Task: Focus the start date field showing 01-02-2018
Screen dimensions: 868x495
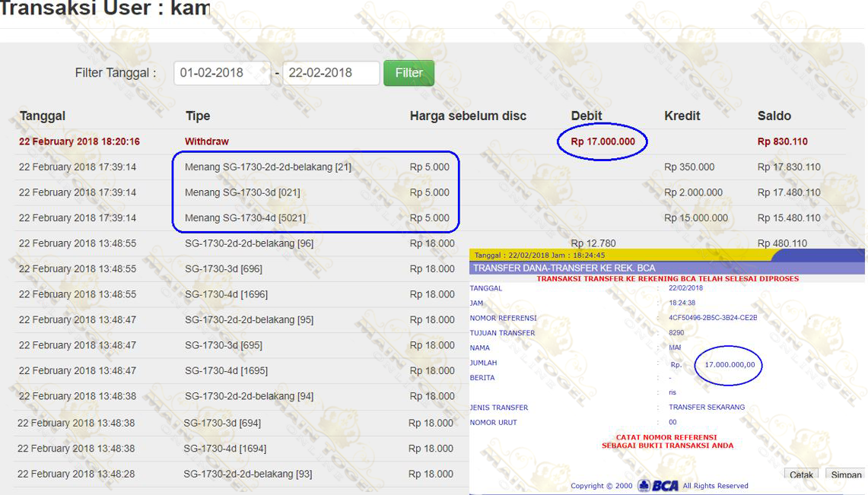Action: coord(222,73)
